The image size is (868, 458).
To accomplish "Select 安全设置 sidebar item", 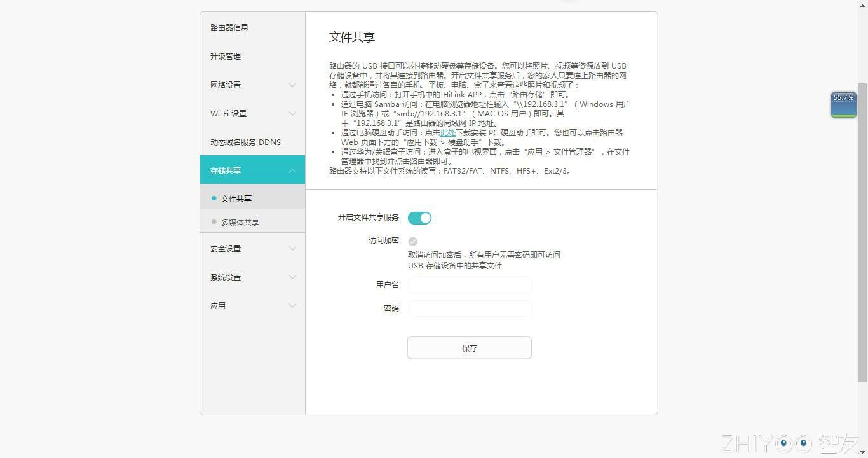I will pos(252,249).
